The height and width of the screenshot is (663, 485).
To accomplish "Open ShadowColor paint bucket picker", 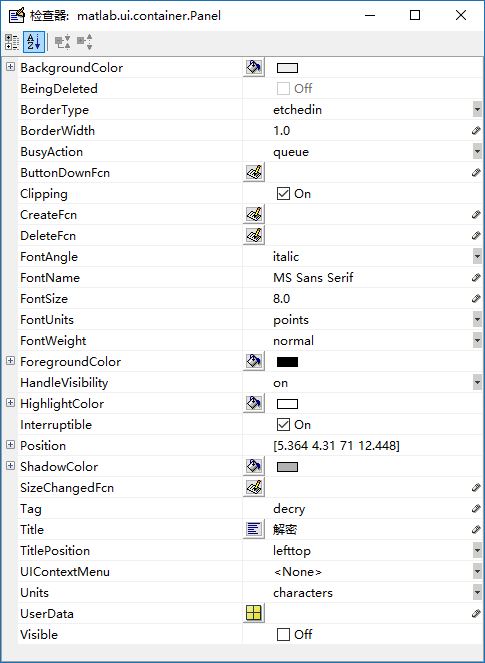I will point(254,466).
